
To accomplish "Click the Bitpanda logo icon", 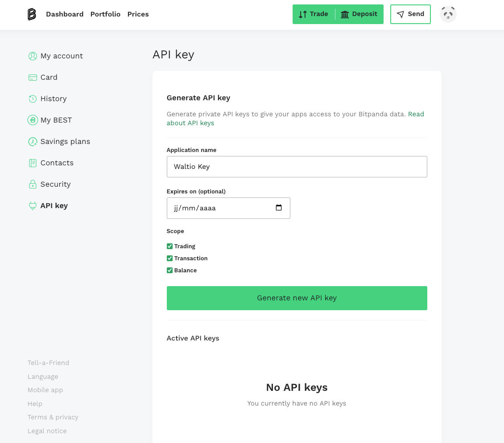I will [x=32, y=14].
